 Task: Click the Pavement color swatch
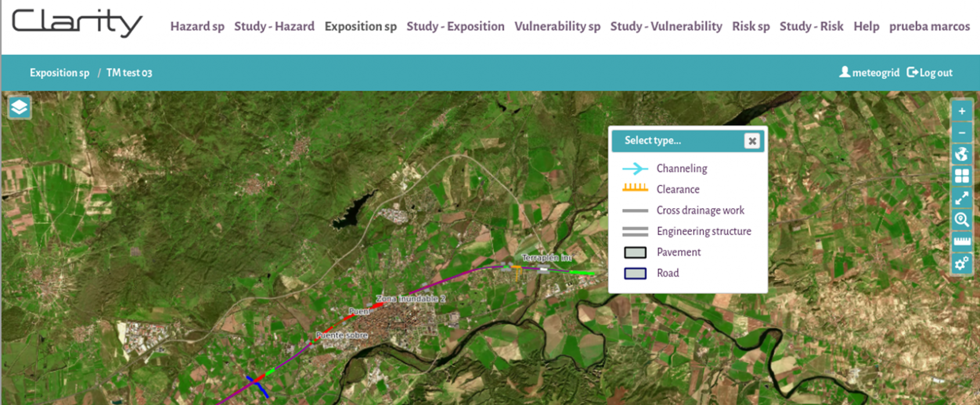click(635, 252)
